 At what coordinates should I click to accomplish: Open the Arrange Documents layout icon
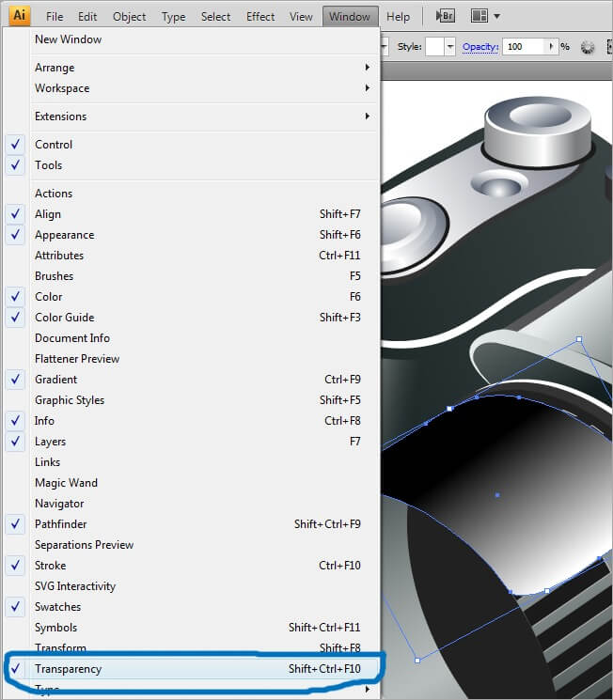479,16
